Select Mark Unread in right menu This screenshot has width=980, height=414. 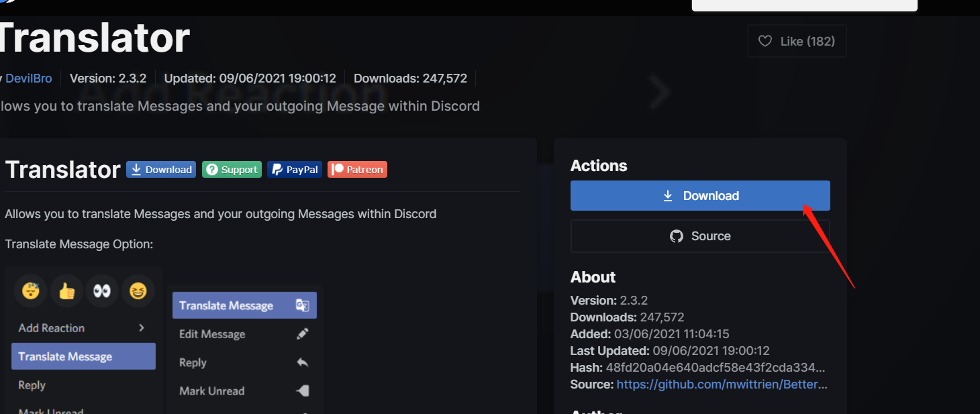click(244, 391)
